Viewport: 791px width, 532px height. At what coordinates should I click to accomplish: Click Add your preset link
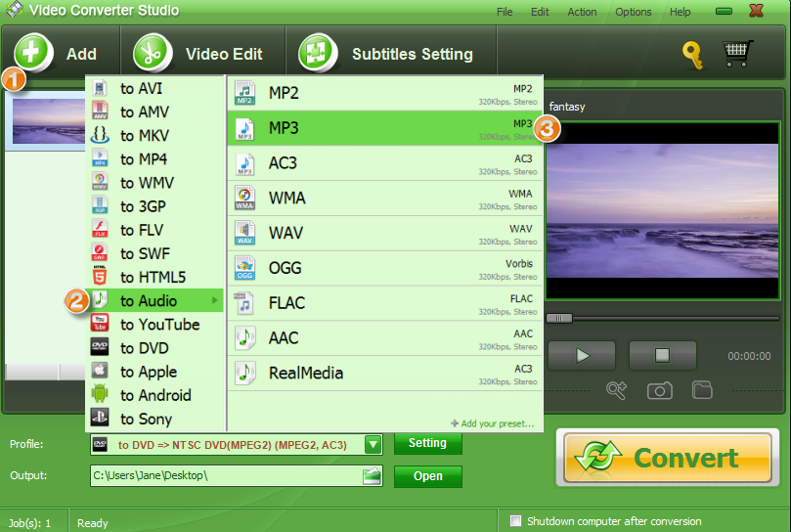493,423
